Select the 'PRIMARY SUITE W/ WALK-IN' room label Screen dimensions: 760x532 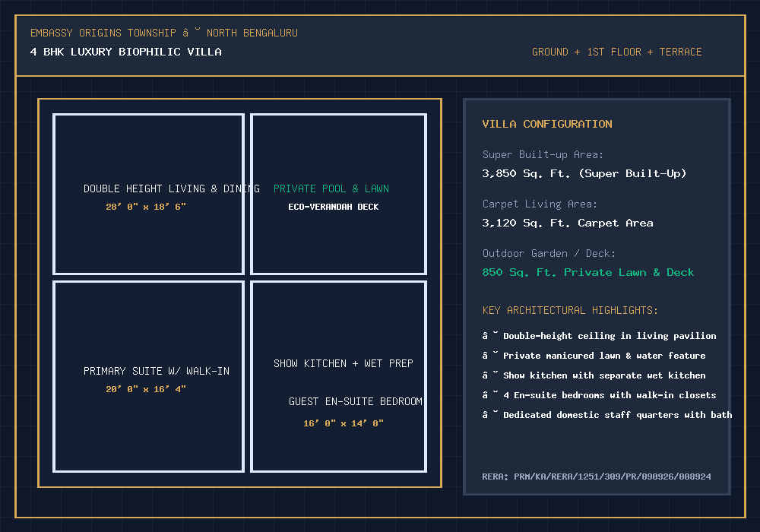coord(157,371)
